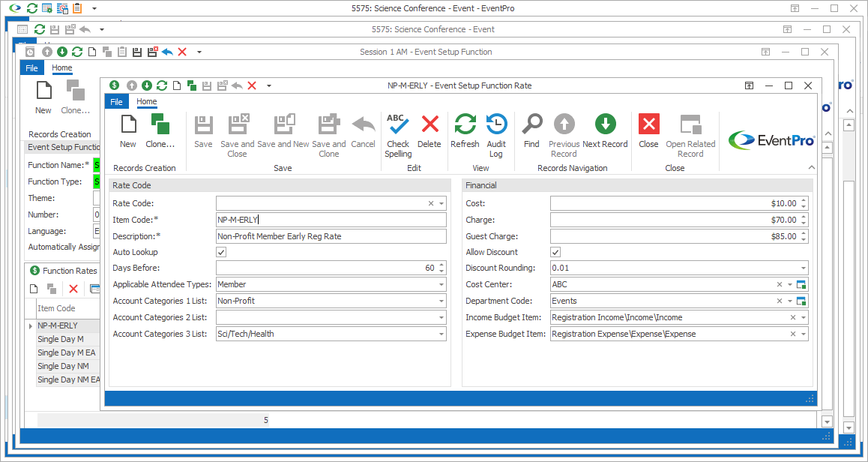
Task: Click green down-arrow icon in Session 1 AM title bar
Action: click(62, 52)
